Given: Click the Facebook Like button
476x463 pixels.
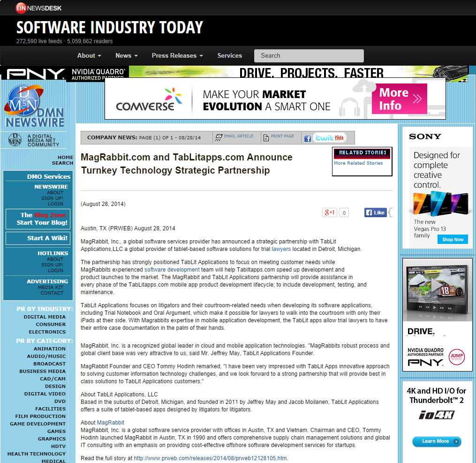Looking at the screenshot, I should (376, 213).
